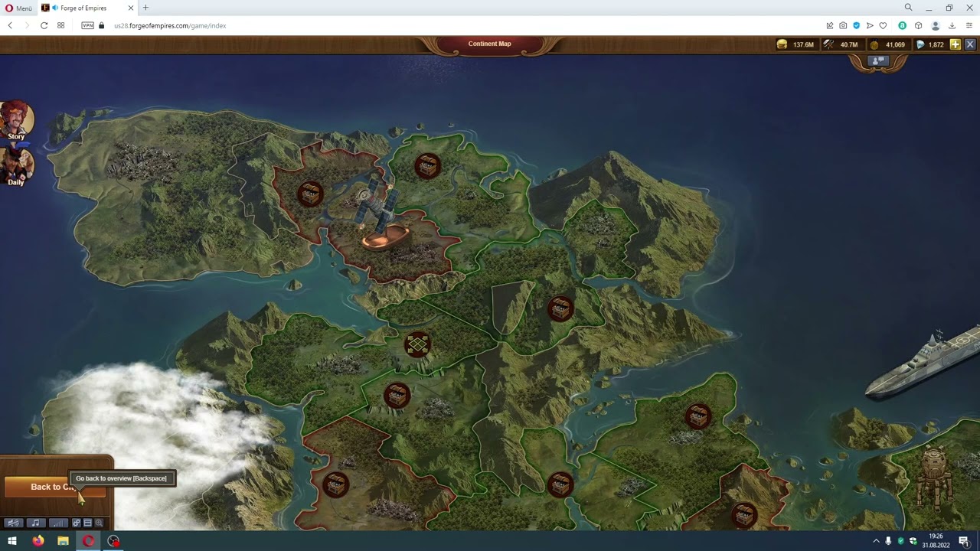
Task: Open the blue shield ad blocker icon
Action: [856, 25]
